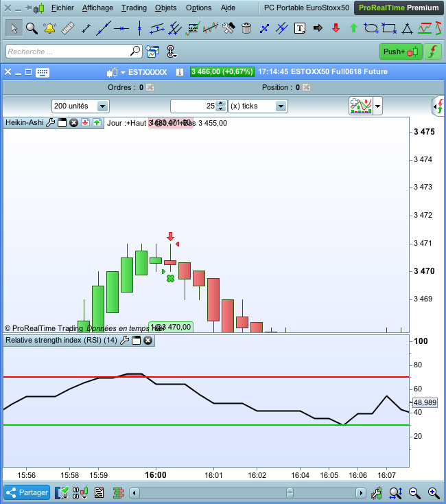The width and height of the screenshot is (446, 504).
Task: Select the parallel channel tool
Action: pos(157,29)
